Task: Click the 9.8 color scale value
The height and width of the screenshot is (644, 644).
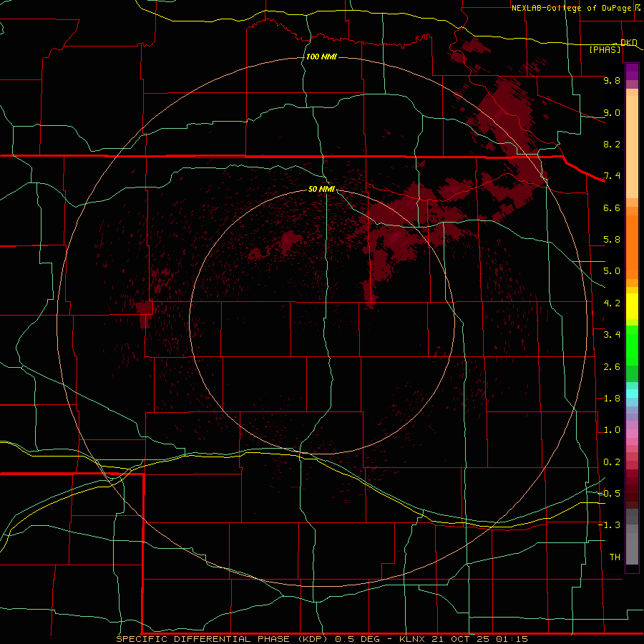Action: [x=612, y=80]
